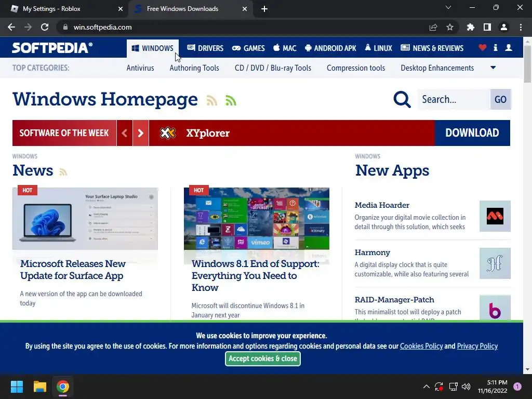Share this page from address bar

tap(433, 27)
